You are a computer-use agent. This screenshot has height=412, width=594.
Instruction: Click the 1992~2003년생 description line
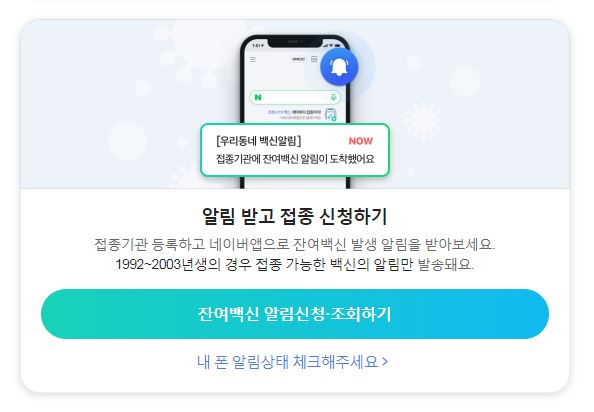coord(294,264)
